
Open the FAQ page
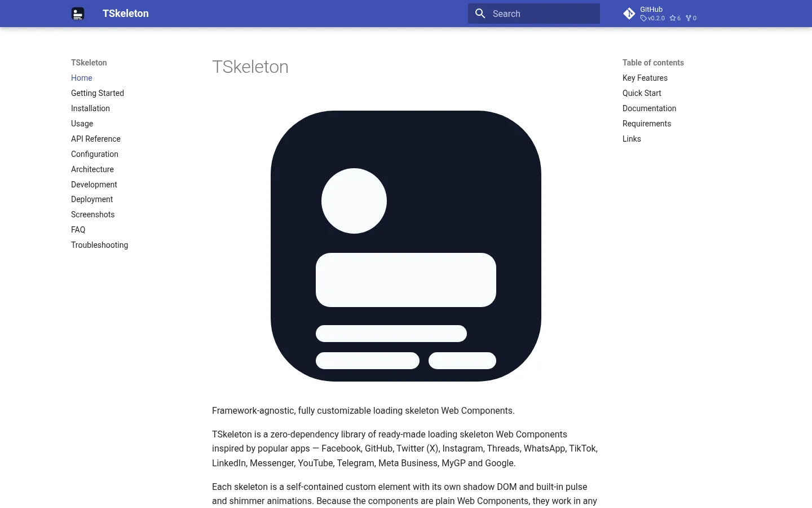78,230
